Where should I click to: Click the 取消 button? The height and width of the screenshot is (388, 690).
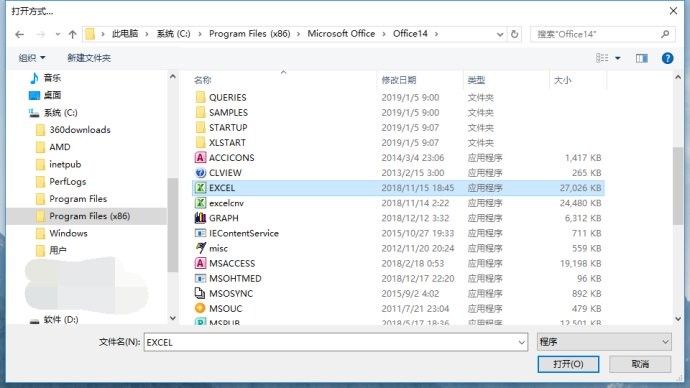point(640,364)
